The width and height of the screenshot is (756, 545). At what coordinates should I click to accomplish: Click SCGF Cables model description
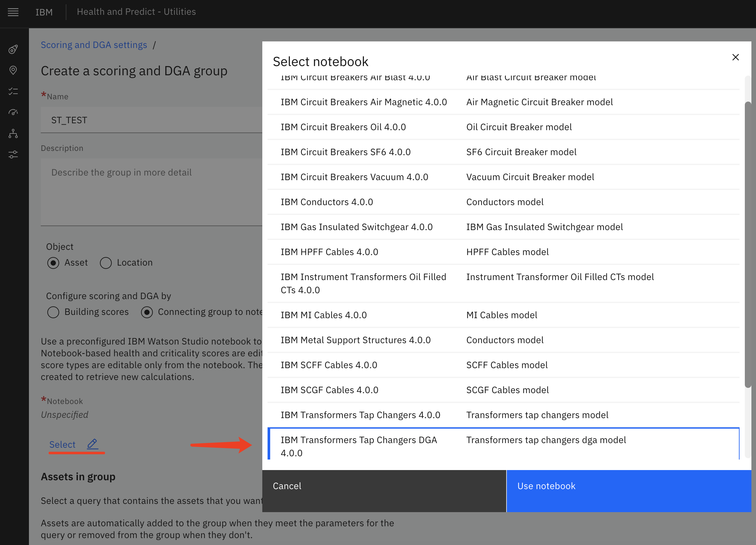point(507,390)
